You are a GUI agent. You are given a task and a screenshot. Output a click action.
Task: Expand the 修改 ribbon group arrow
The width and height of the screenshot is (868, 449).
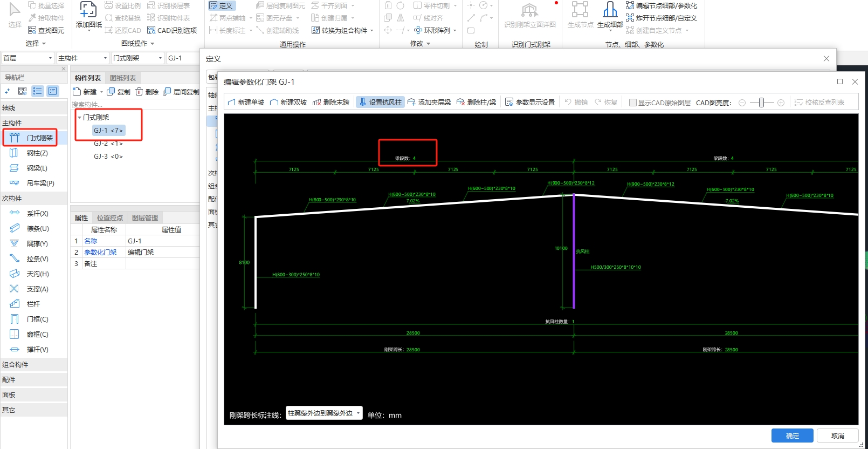point(428,43)
